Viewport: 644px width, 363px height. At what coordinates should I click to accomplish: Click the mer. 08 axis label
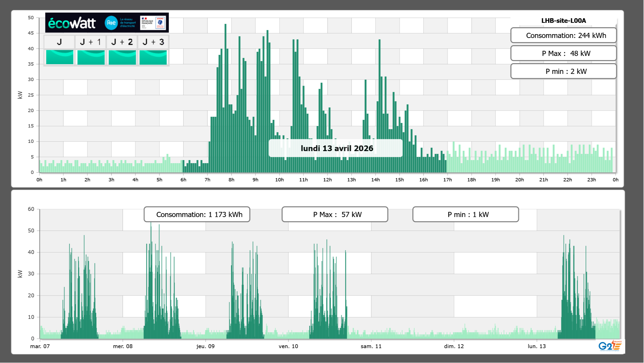(123, 346)
